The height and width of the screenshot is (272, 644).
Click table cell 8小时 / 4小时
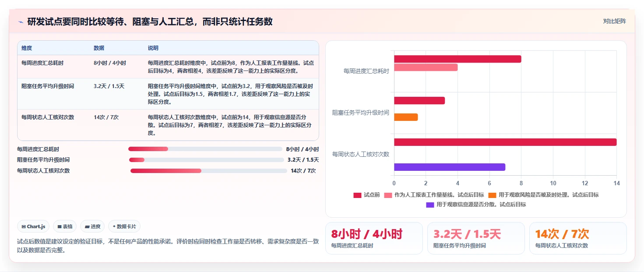pos(110,63)
